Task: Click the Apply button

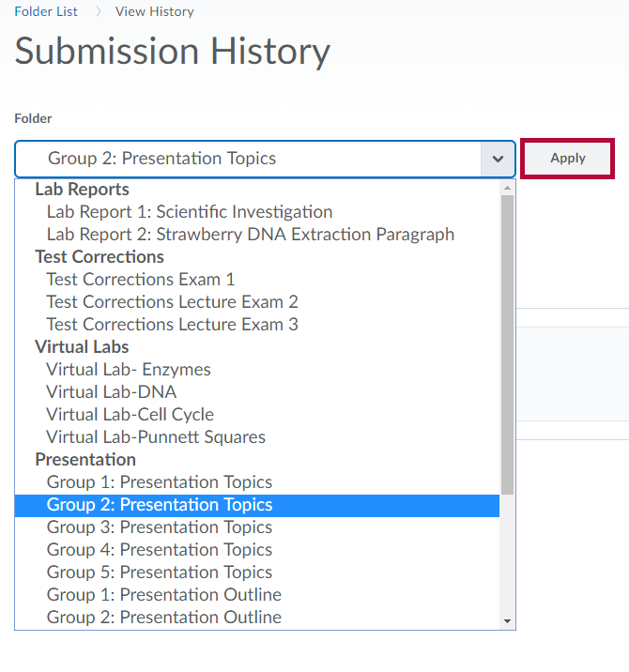Action: click(x=567, y=159)
